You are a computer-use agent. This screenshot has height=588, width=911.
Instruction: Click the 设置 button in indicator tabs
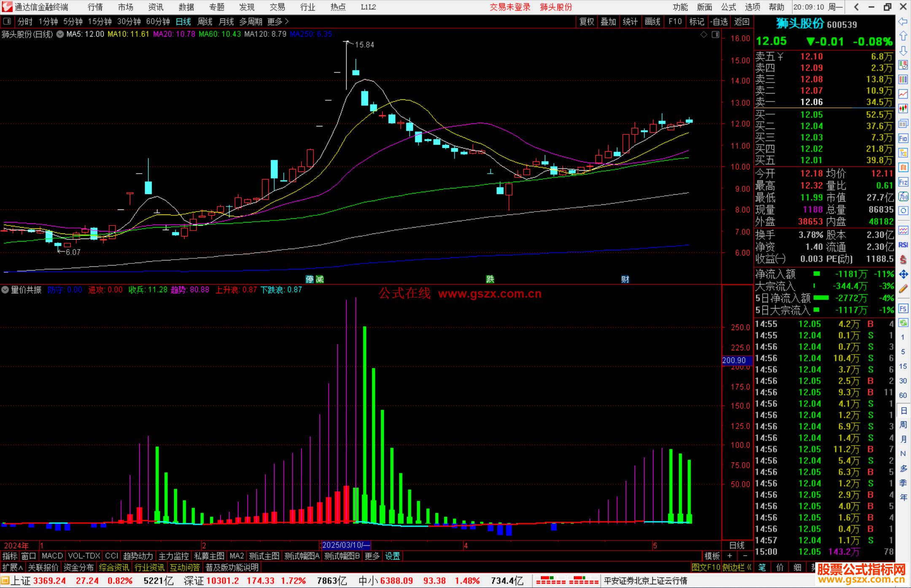tap(392, 556)
